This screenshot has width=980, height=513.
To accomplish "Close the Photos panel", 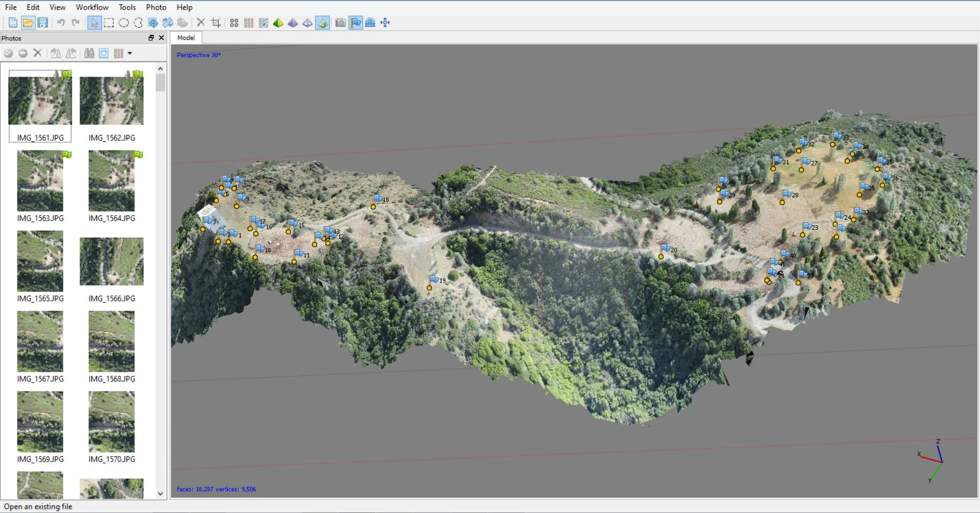I will pos(161,38).
